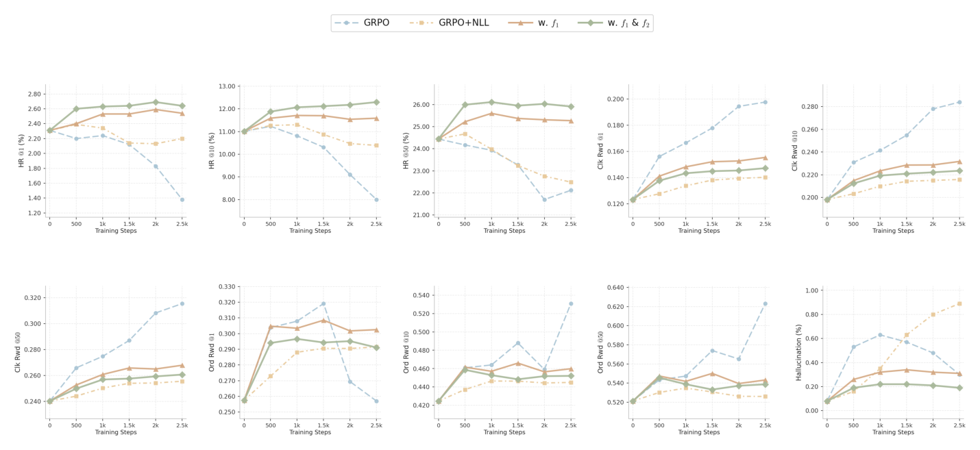Click 'Training Steps' under the HR @1 chart
Screen dimensions: 980x450
tap(116, 231)
